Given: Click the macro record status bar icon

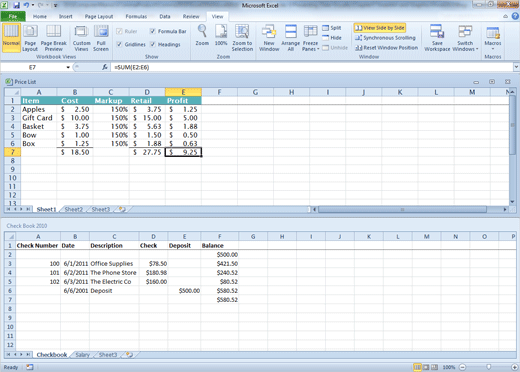Looking at the screenshot, I should (30, 367).
